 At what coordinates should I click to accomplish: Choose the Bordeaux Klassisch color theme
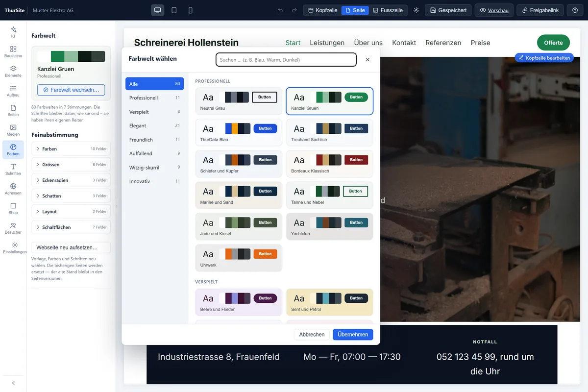(330, 164)
